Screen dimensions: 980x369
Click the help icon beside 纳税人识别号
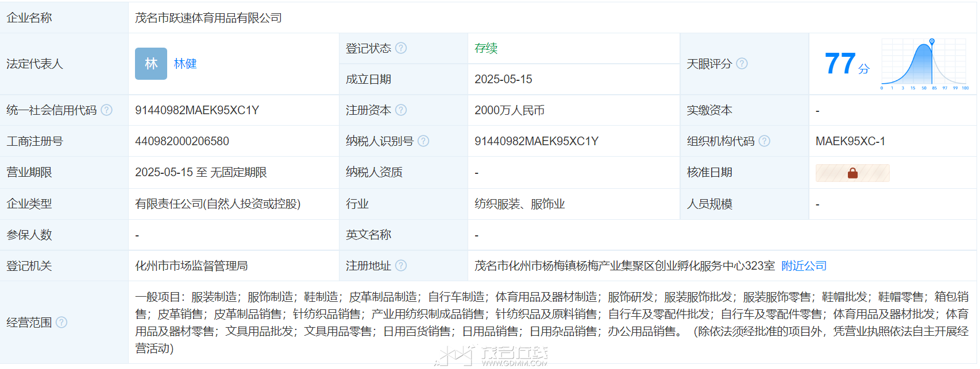pos(423,141)
